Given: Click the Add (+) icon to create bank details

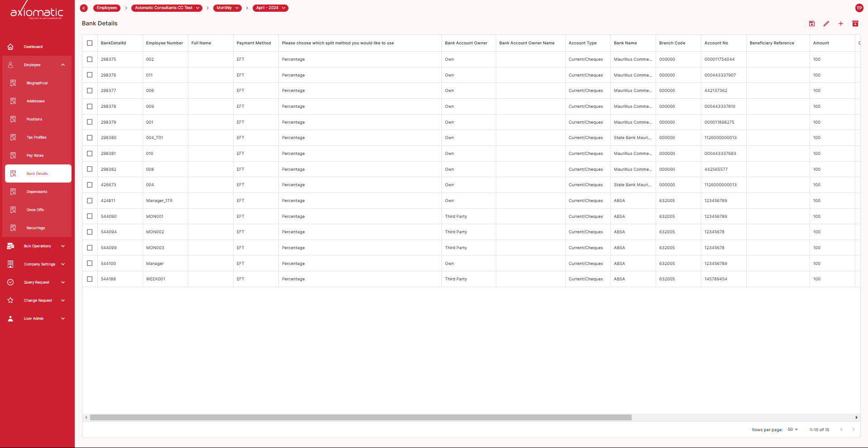Looking at the screenshot, I should [841, 24].
